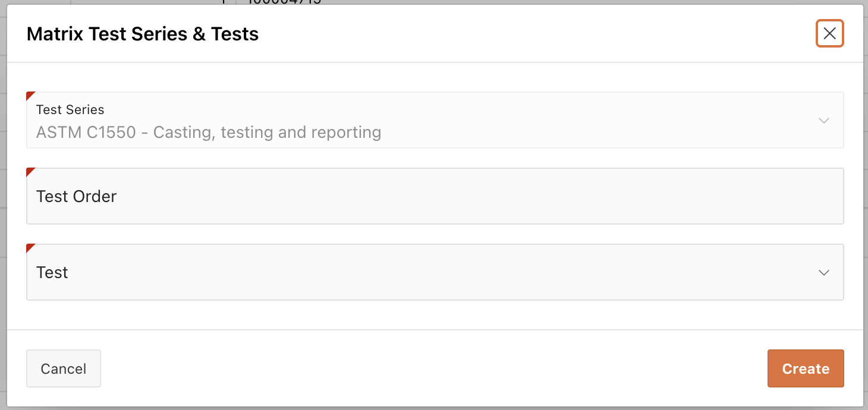Click the red required marker on Test
The height and width of the screenshot is (410, 868).
(x=30, y=247)
